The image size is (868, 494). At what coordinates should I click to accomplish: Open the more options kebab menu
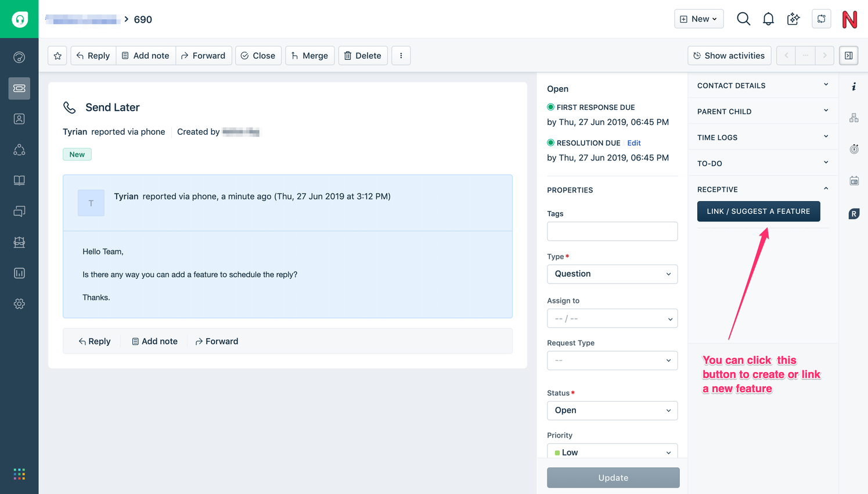[401, 55]
